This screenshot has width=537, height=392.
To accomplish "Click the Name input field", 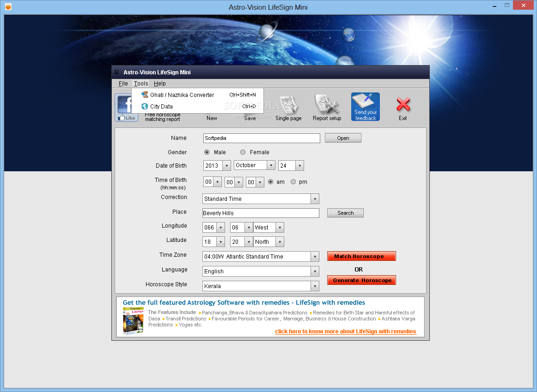I will [262, 138].
